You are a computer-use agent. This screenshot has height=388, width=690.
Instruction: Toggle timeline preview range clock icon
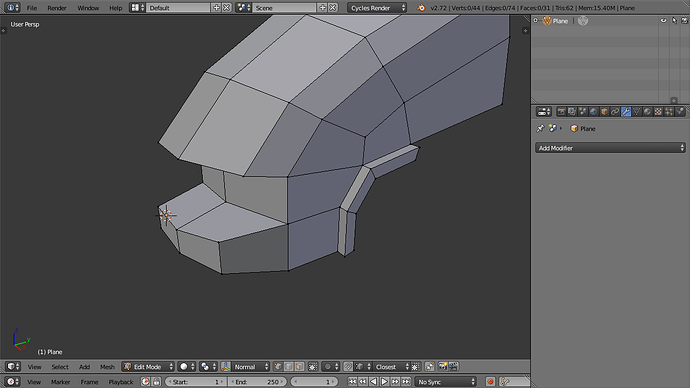[146, 382]
